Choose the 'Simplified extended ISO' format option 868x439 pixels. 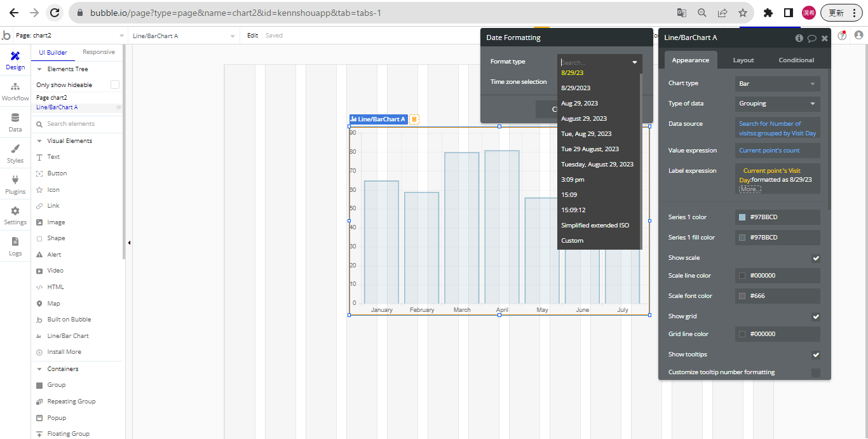(599, 226)
